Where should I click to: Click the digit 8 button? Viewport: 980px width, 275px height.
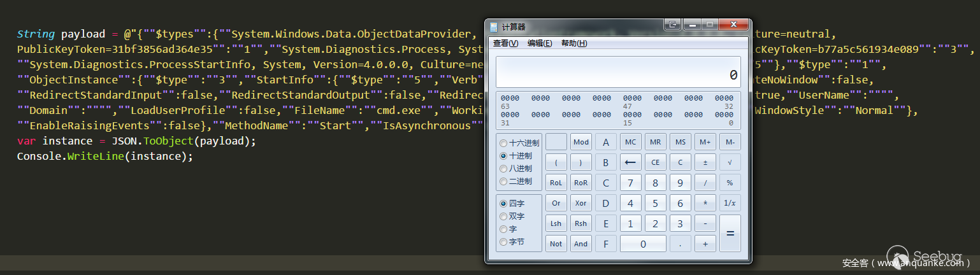tap(655, 183)
